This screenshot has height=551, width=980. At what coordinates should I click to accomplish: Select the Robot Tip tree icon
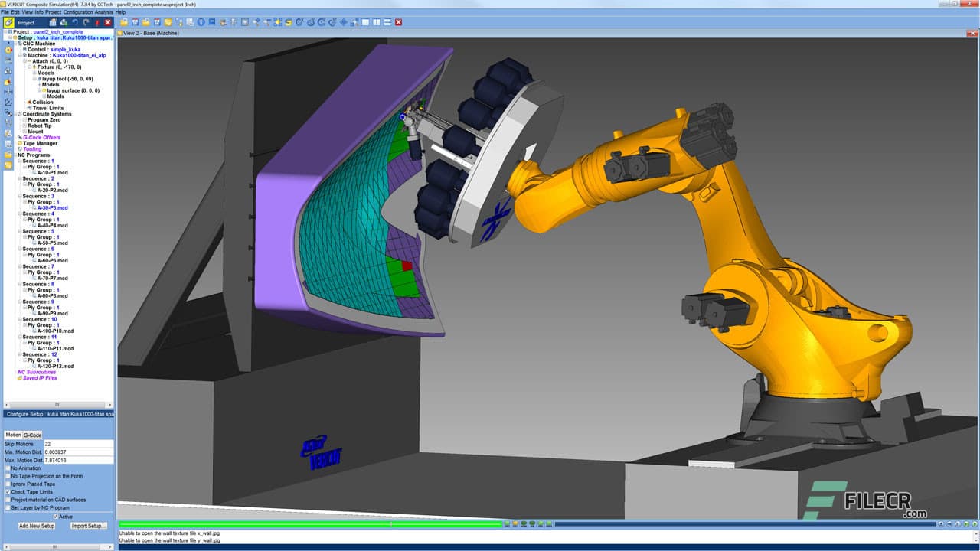[24, 126]
